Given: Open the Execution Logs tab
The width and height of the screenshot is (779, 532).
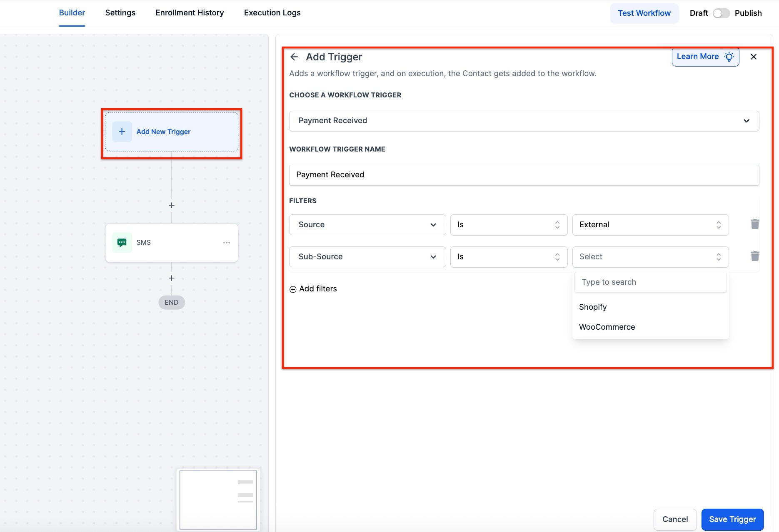Looking at the screenshot, I should point(272,13).
